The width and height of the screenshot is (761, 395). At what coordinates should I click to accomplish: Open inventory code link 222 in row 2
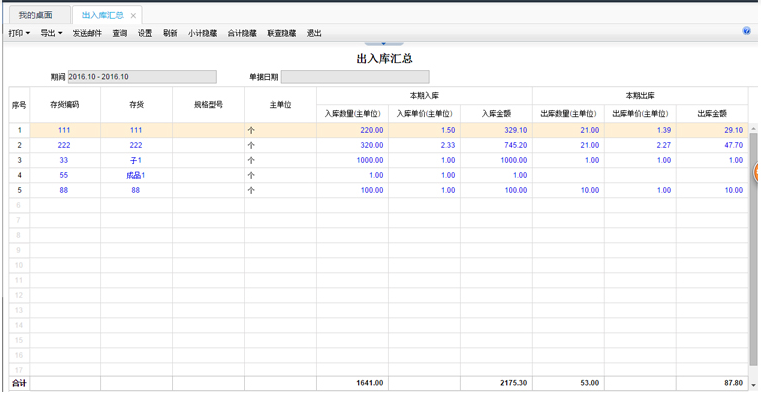(x=64, y=145)
